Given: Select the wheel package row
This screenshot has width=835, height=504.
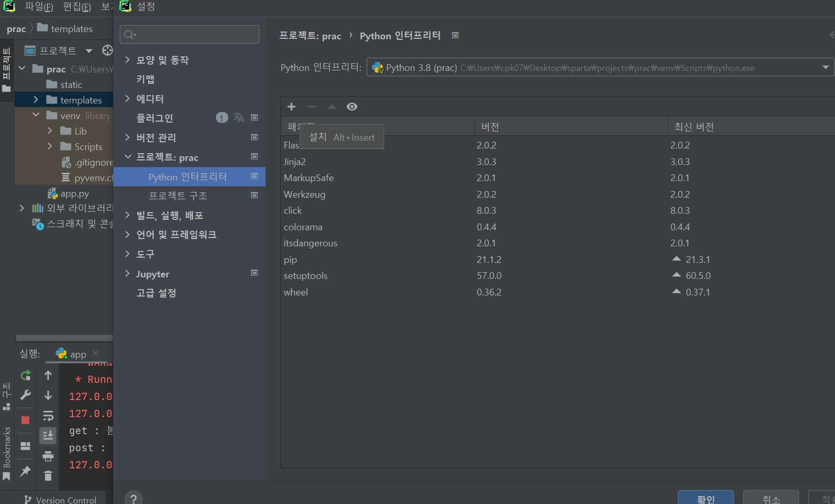Looking at the screenshot, I should pos(558,292).
